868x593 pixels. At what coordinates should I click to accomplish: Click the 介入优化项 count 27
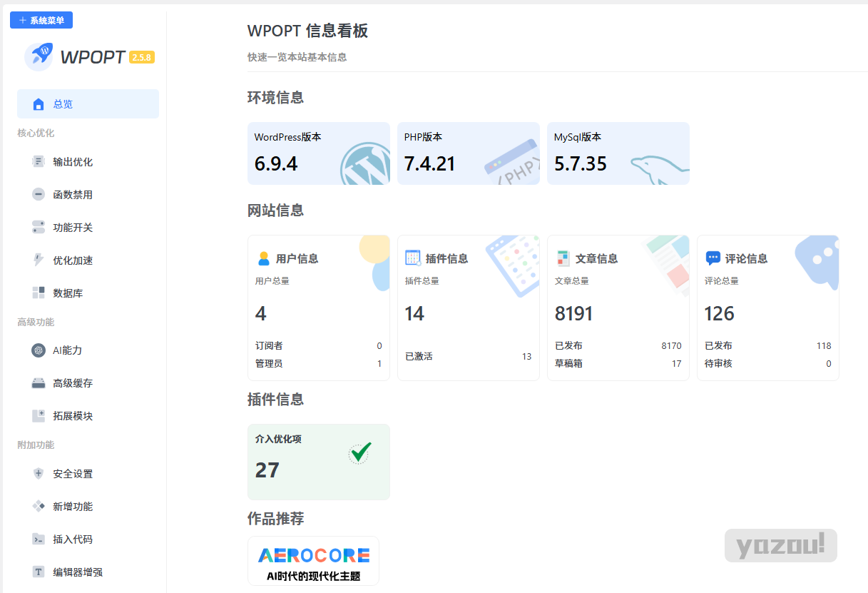click(x=267, y=470)
